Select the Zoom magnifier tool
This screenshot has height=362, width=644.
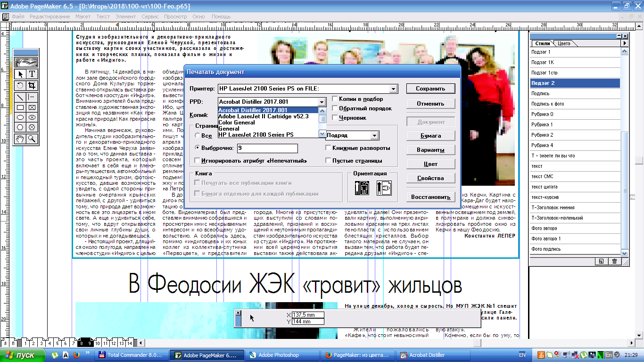(x=32, y=139)
